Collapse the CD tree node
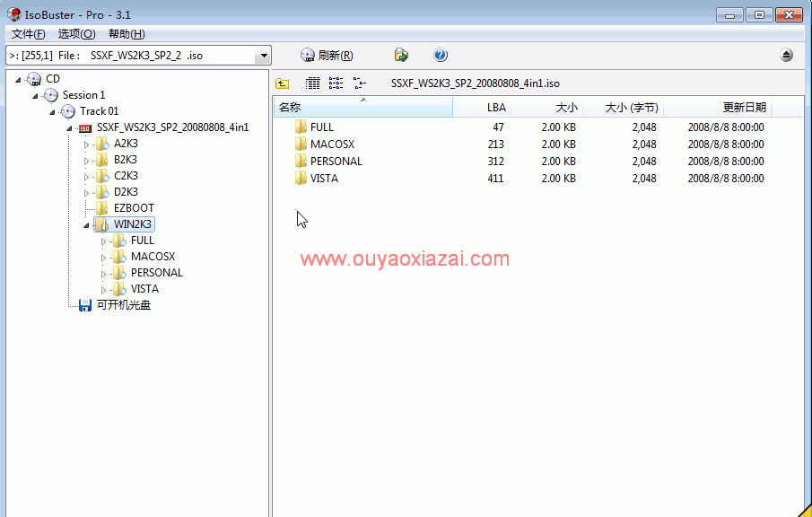Viewport: 812px width, 517px height. click(x=18, y=80)
